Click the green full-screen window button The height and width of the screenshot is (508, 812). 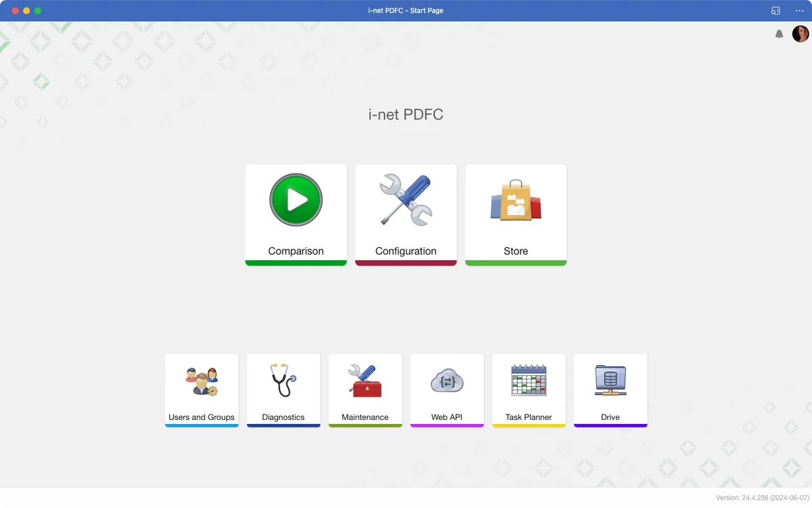tap(38, 11)
